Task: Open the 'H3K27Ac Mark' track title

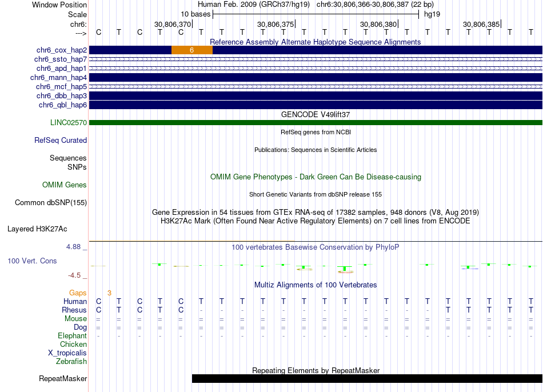Action: click(316, 221)
